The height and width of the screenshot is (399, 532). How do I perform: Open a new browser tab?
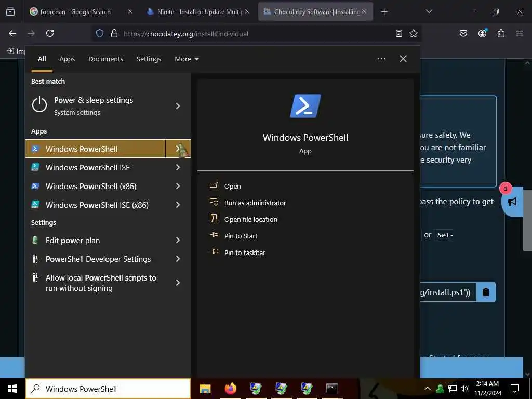384,12
